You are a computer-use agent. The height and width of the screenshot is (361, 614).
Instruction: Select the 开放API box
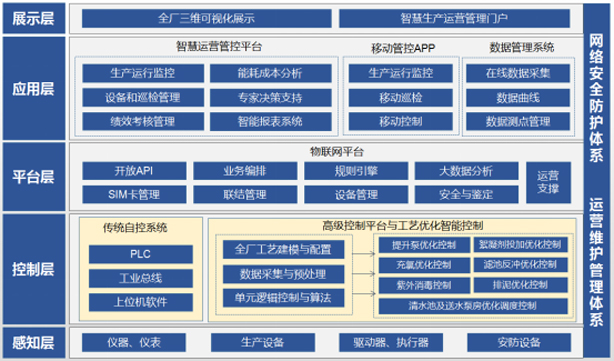coord(134,171)
